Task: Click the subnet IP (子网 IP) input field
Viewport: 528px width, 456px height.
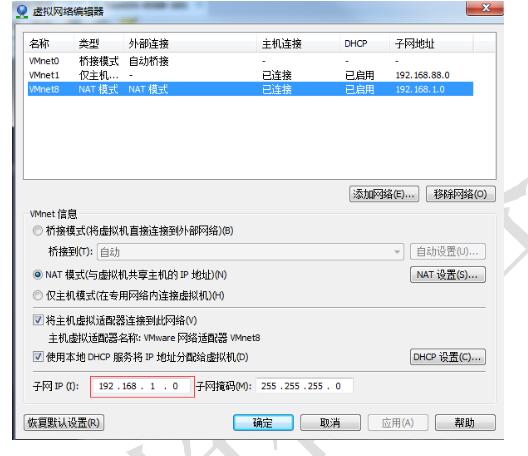Action: pos(142,387)
